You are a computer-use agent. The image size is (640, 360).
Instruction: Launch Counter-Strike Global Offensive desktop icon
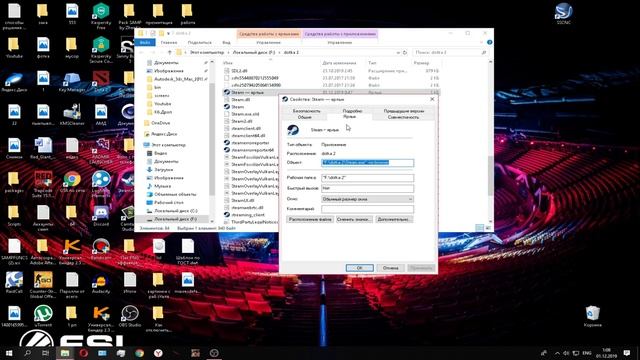[43, 285]
